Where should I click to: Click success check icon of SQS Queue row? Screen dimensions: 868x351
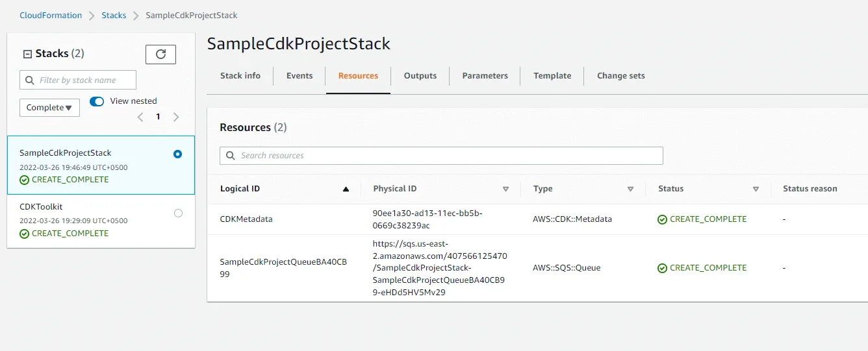[x=662, y=269]
